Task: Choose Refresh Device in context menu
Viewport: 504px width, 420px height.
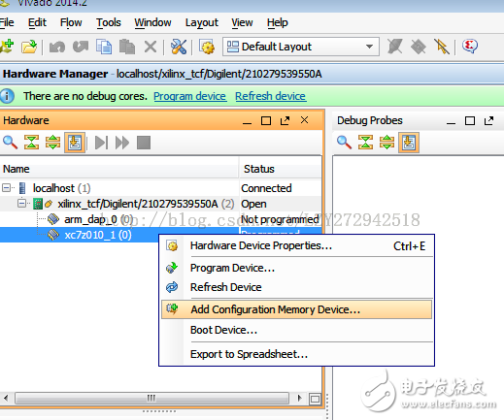Action: (296, 287)
